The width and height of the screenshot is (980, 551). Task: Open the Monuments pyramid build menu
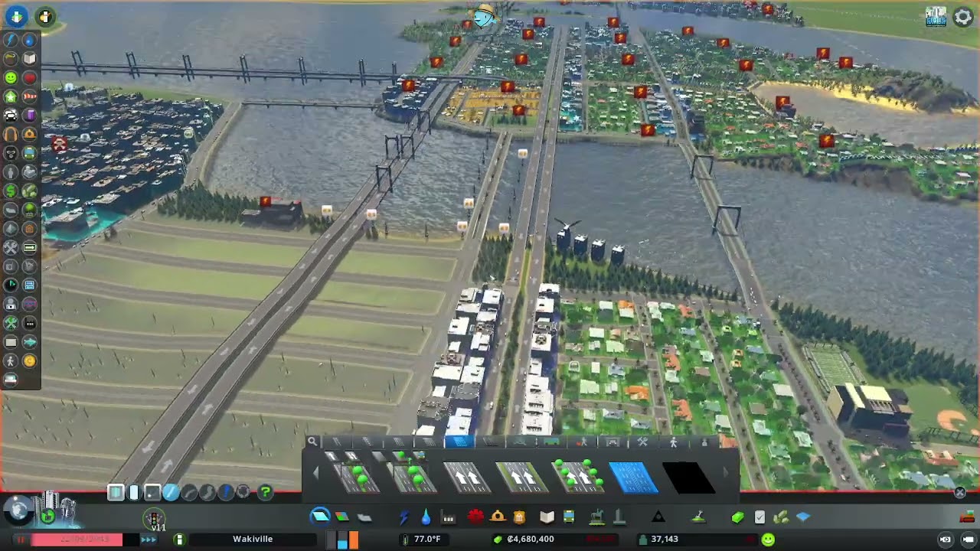[x=658, y=517]
